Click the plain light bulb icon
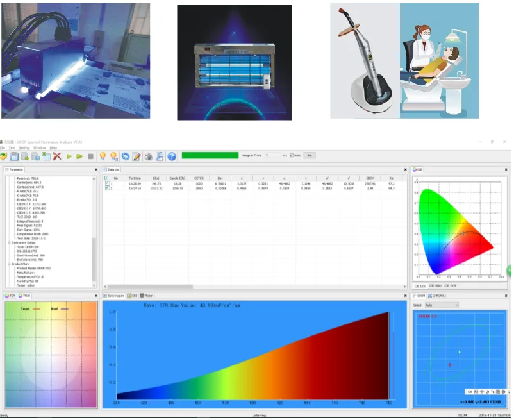Screen dimensions: 514x420 (x=103, y=156)
